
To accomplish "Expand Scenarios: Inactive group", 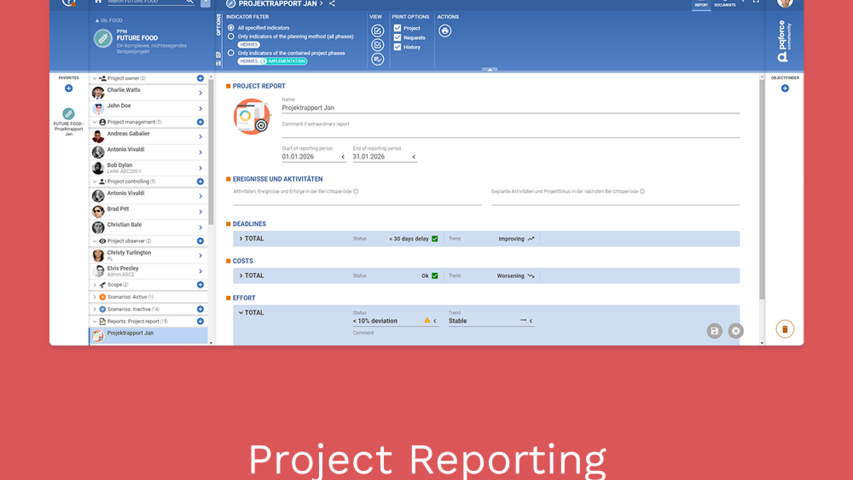I will (95, 309).
